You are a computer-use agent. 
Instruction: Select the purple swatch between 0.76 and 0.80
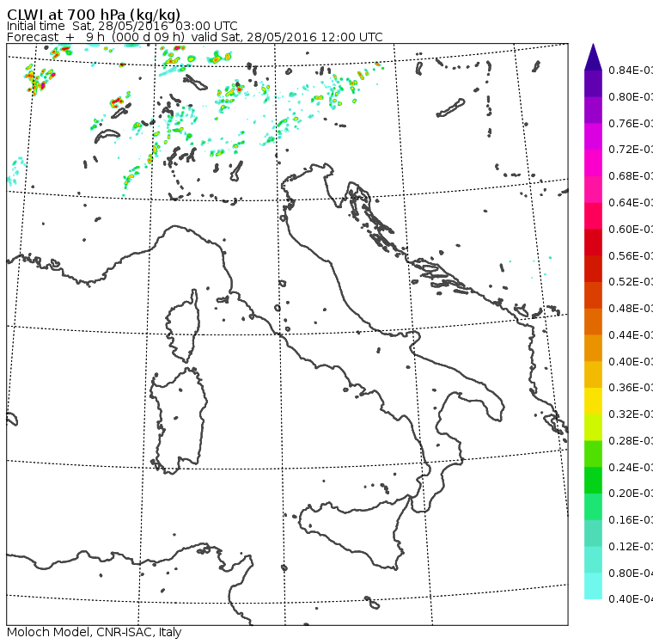(x=593, y=110)
